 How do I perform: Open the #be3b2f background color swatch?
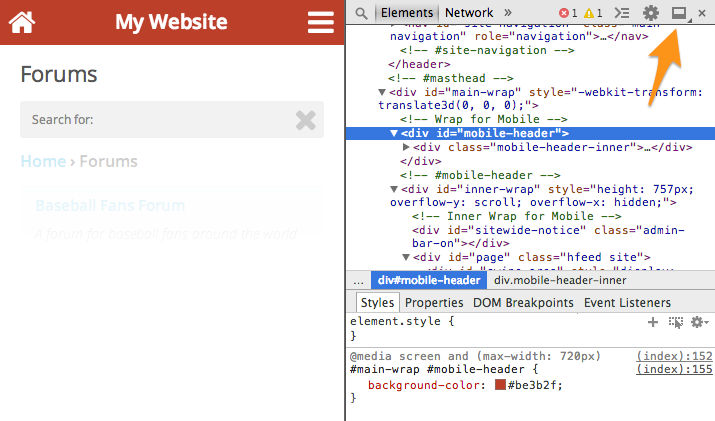500,385
